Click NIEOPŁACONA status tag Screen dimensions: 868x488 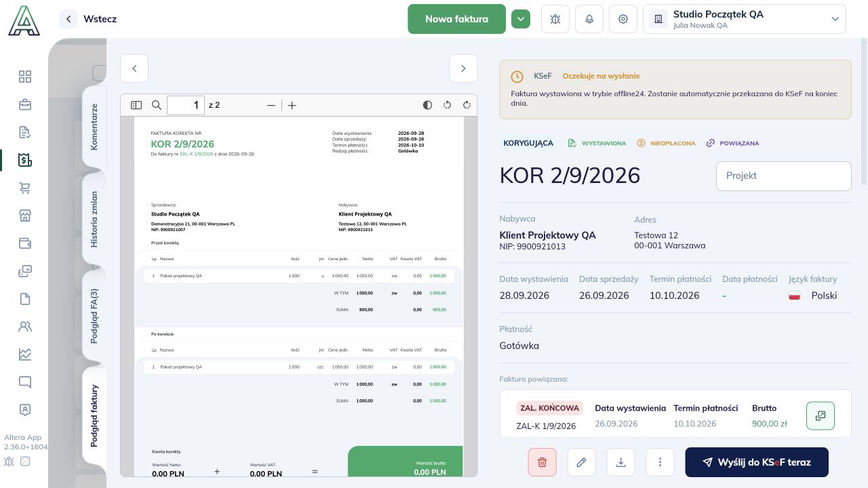click(666, 143)
